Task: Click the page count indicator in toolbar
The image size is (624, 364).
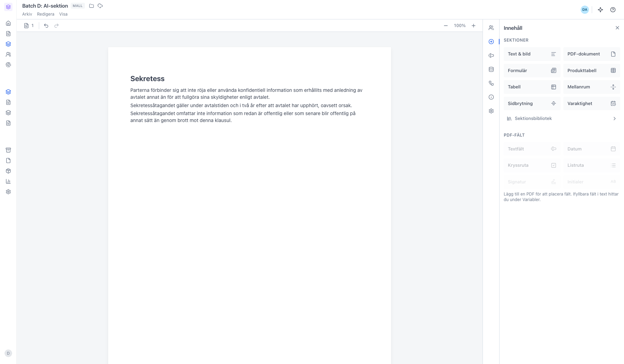Action: [x=29, y=26]
